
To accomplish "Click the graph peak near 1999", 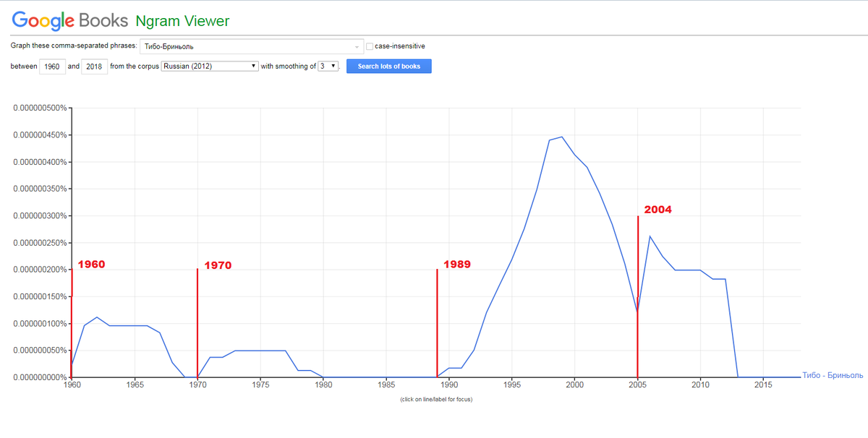I will pos(561,137).
